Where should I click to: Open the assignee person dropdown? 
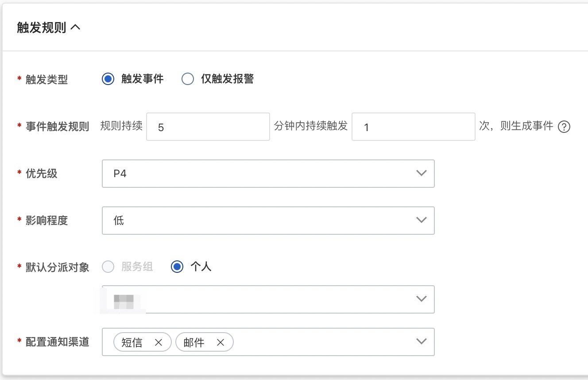268,299
